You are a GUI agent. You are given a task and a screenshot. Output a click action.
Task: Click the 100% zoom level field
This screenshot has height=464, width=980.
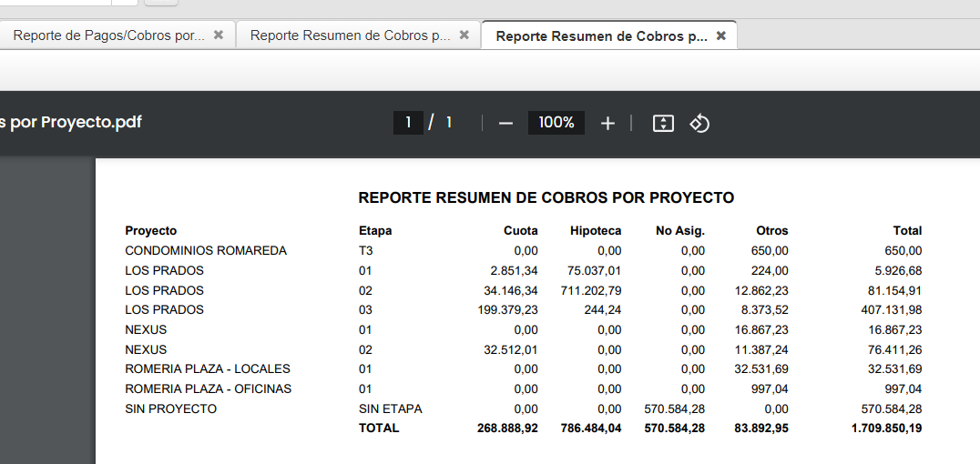click(x=556, y=122)
